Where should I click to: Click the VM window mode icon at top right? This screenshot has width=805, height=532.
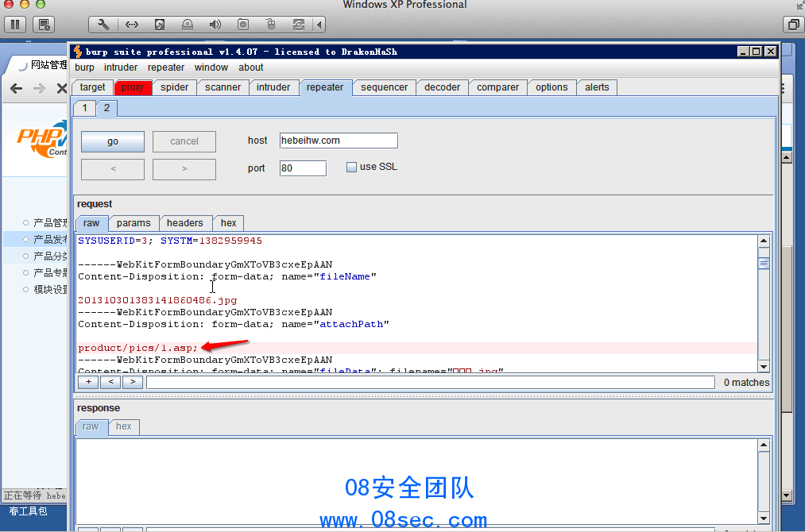(x=794, y=25)
